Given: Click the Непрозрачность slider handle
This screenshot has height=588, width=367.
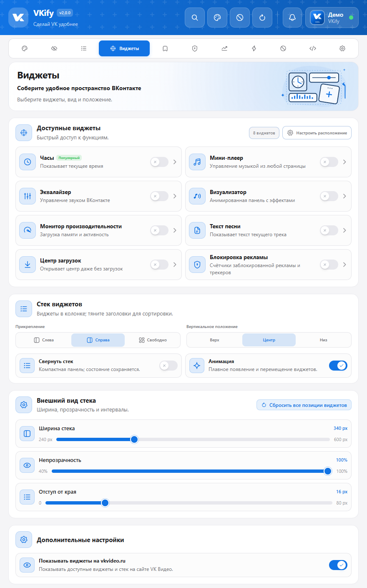Looking at the screenshot, I should [x=328, y=471].
